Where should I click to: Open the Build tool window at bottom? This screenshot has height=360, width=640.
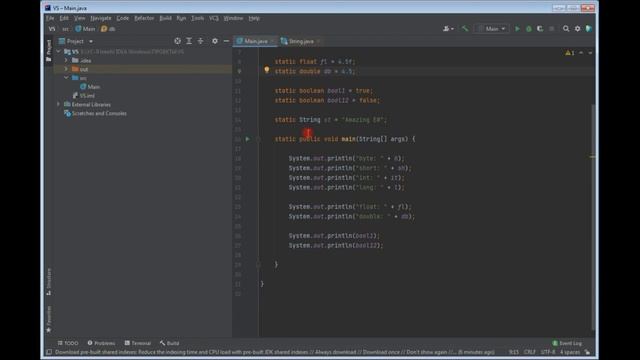pos(170,343)
